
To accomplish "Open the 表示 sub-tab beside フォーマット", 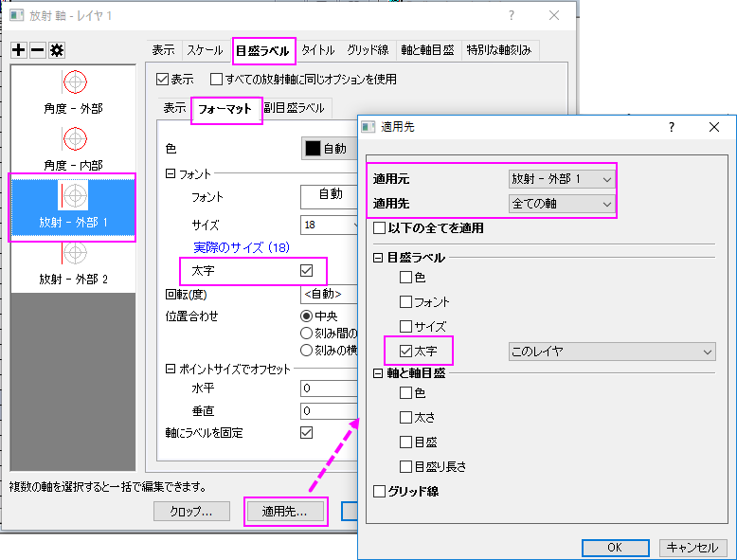I will 175,108.
